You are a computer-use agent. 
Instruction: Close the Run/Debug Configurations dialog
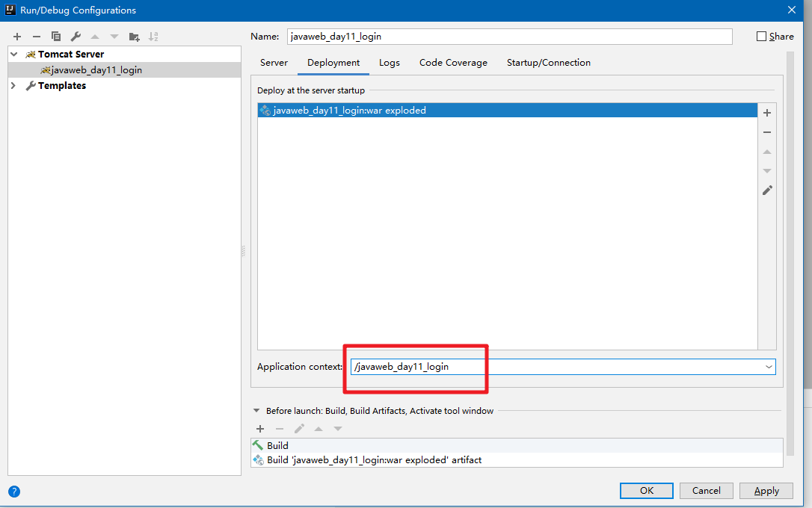(x=792, y=10)
